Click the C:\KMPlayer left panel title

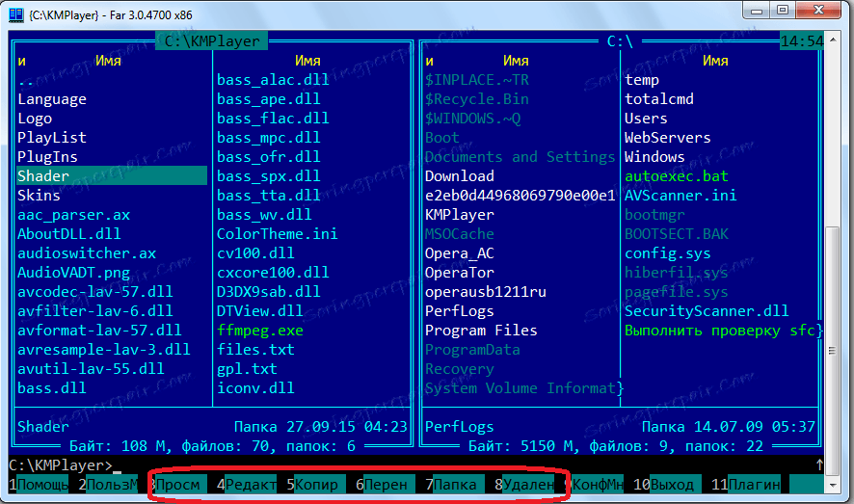coord(212,41)
